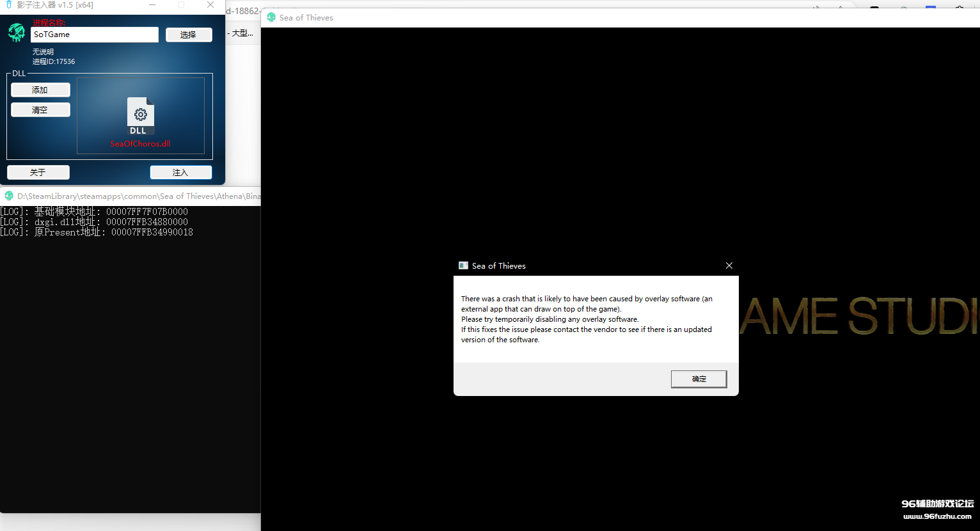Close the Sea of Thieves crash dialog

click(729, 265)
